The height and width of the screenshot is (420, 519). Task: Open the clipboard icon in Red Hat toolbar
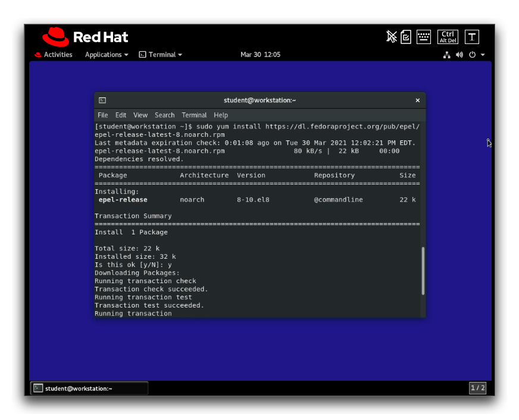406,37
